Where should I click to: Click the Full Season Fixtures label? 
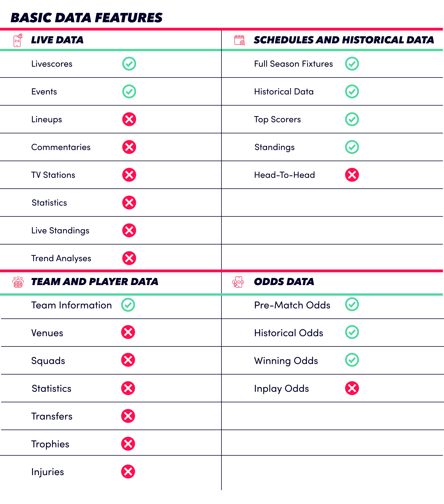point(293,64)
